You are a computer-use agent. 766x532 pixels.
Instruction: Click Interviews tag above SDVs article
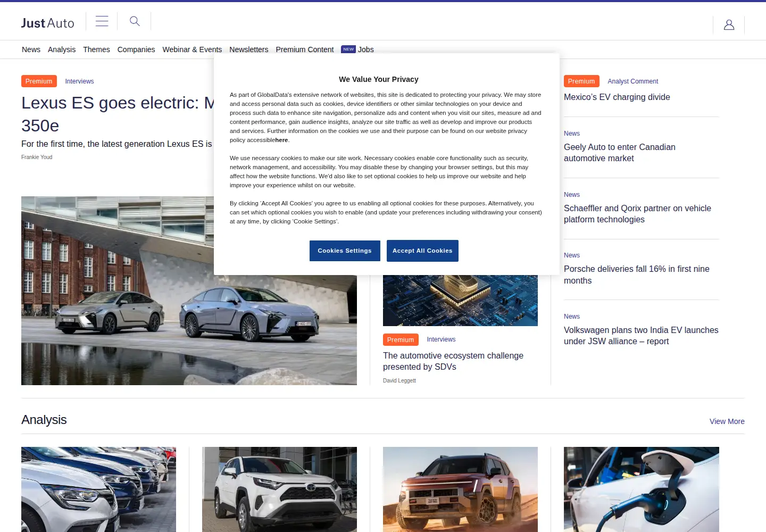pyautogui.click(x=441, y=339)
